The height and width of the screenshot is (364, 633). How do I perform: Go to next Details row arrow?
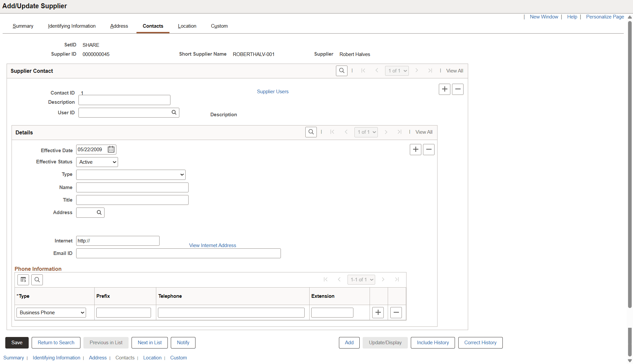click(x=386, y=132)
